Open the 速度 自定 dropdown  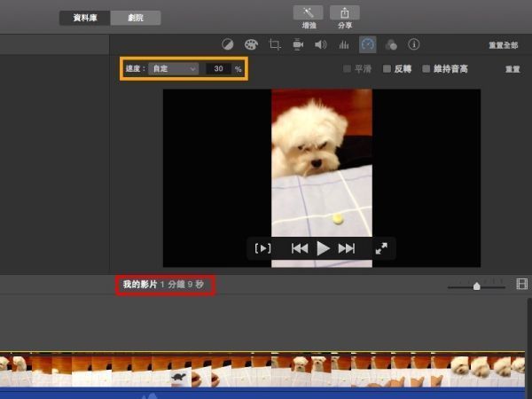(x=174, y=69)
